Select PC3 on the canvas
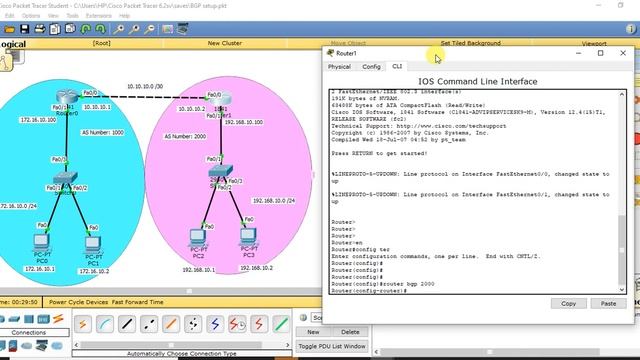Screen dimensions: 640x360 [248, 237]
